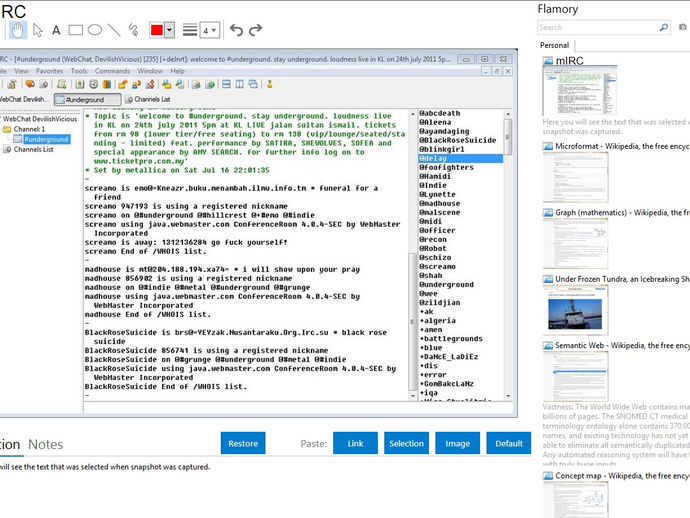Open the Window menu in mIRC

coord(150,71)
